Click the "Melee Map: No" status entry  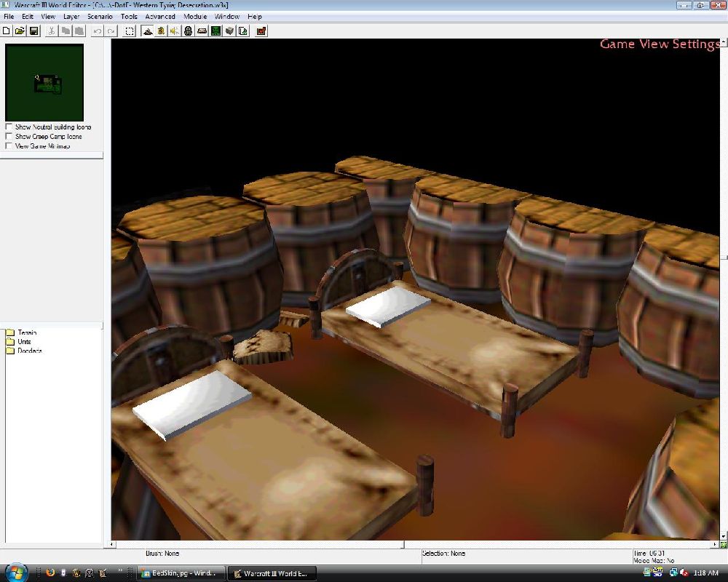(654, 561)
